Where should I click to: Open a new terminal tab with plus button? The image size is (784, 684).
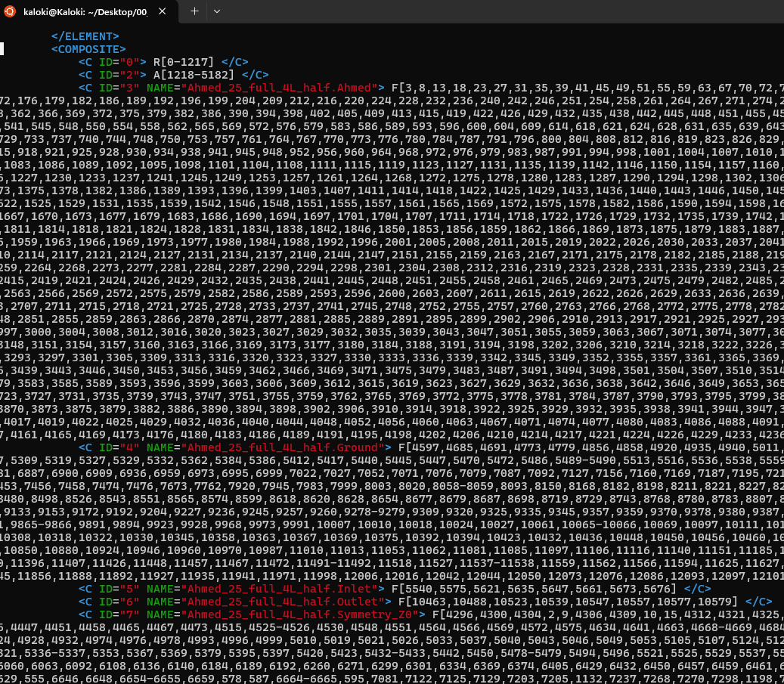pyautogui.click(x=194, y=11)
